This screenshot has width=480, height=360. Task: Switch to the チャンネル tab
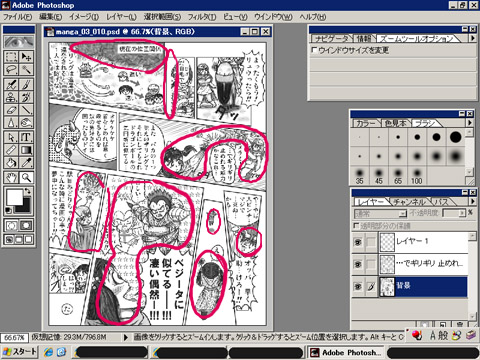coord(409,201)
